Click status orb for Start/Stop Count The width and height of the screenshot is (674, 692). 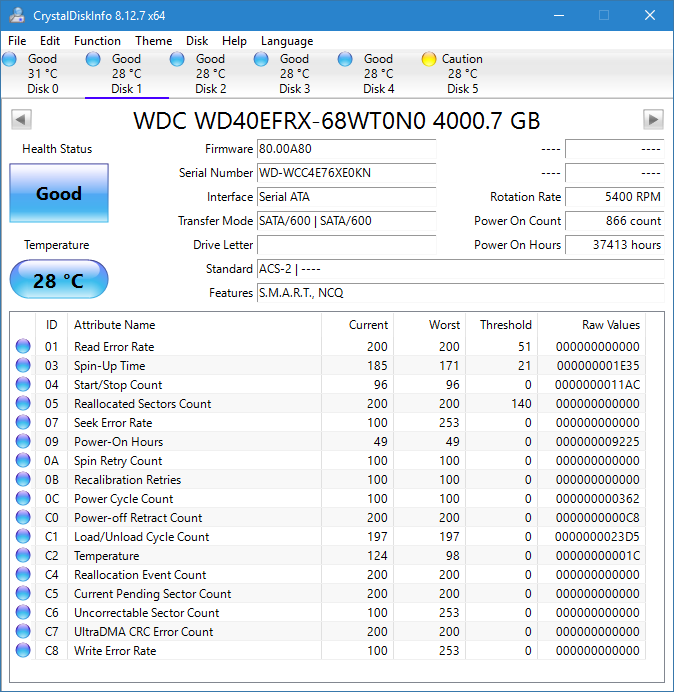(23, 384)
